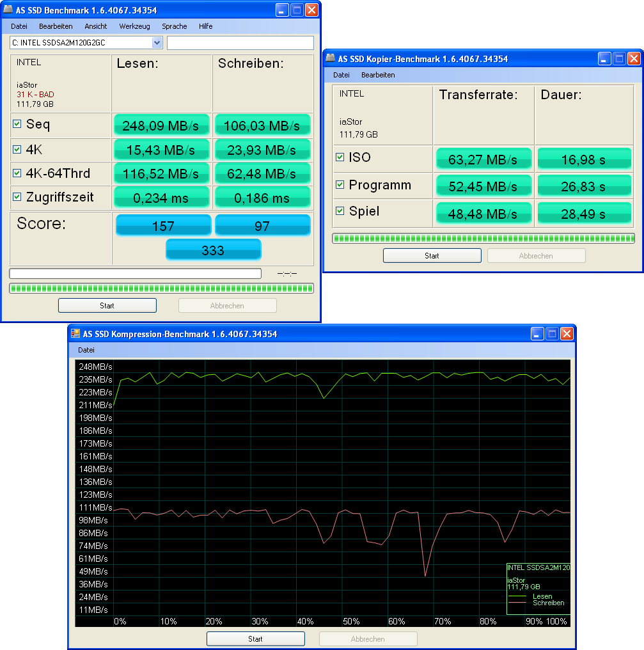The height and width of the screenshot is (650, 644).
Task: Click the green progress bar in Kopier-Benchmark
Action: [483, 239]
